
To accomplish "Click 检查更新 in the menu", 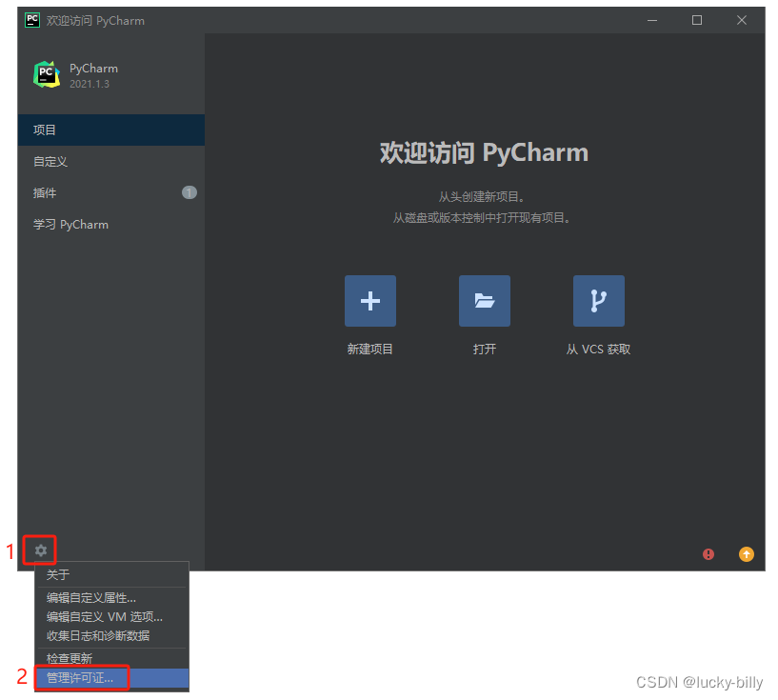I will 111,659.
